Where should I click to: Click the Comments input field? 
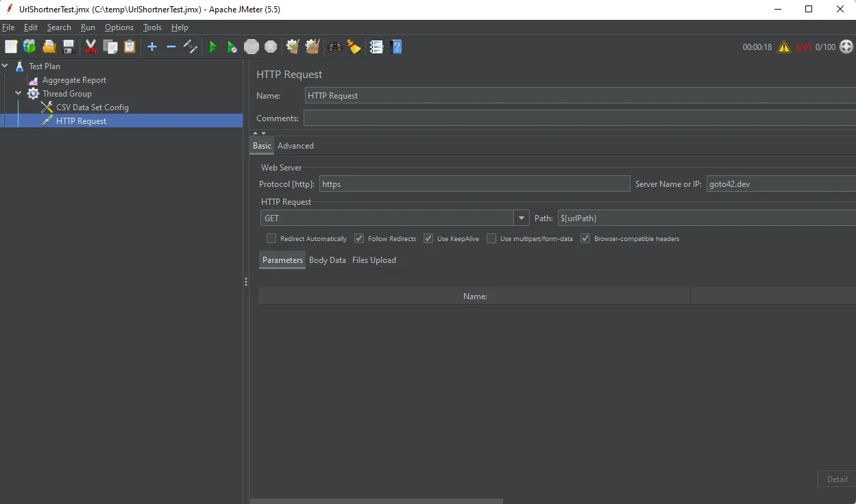(x=580, y=118)
